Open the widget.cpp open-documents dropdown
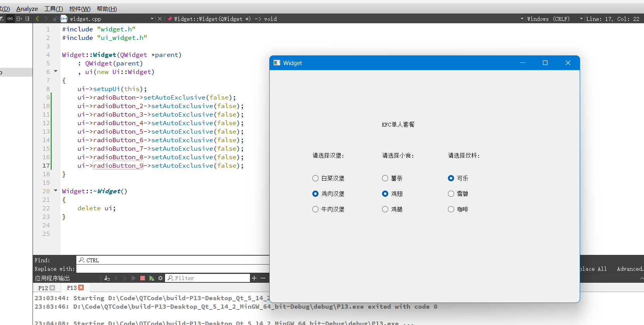644x325 pixels. [x=152, y=19]
